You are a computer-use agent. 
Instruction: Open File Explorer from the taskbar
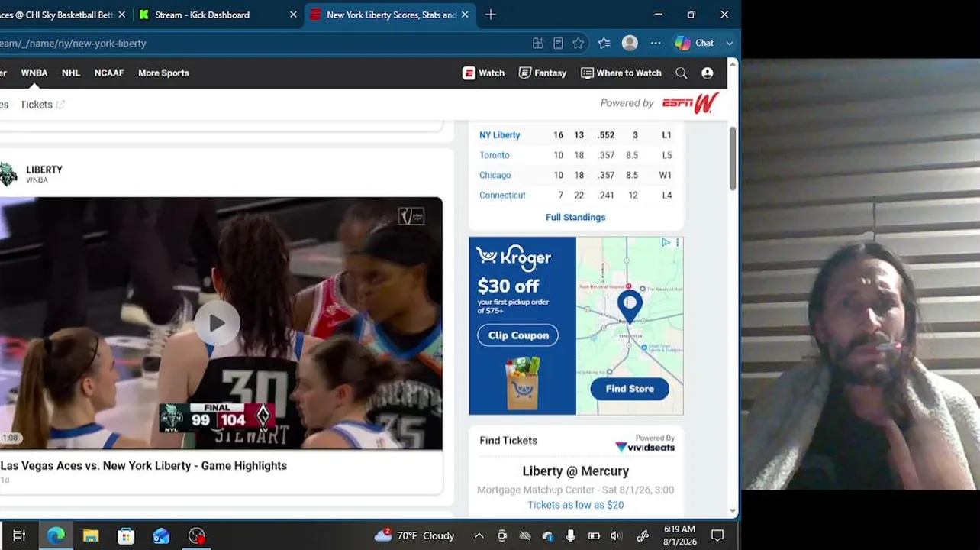pos(91,536)
